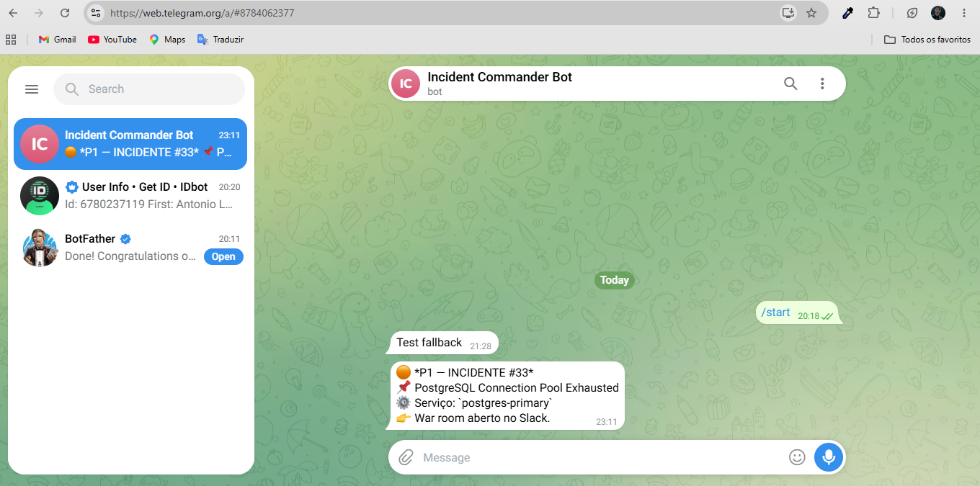The image size is (980, 486).
Task: Click the /start command link
Action: click(x=775, y=312)
